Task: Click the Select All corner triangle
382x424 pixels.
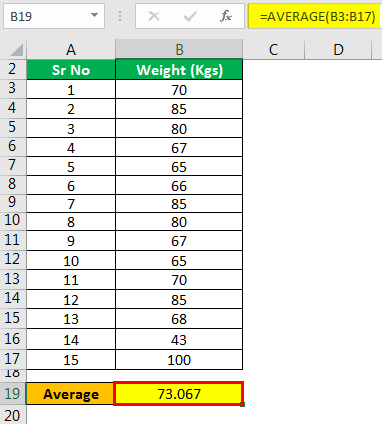Action: 17,50
